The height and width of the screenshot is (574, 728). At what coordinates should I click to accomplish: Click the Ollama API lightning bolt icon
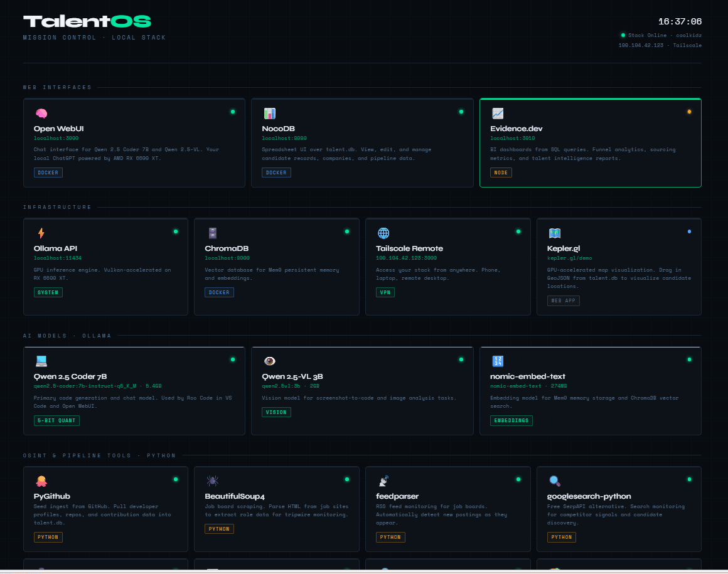point(41,233)
